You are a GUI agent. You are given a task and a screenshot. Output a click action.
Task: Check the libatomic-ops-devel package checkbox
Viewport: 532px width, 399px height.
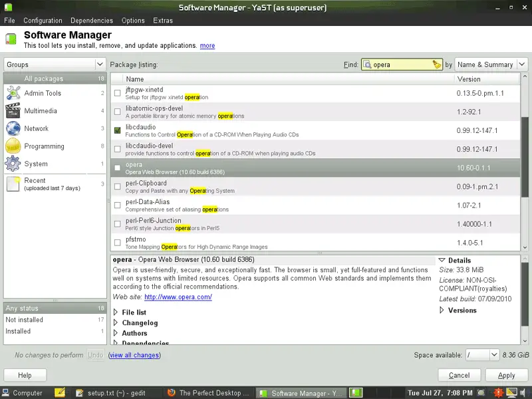coord(118,112)
